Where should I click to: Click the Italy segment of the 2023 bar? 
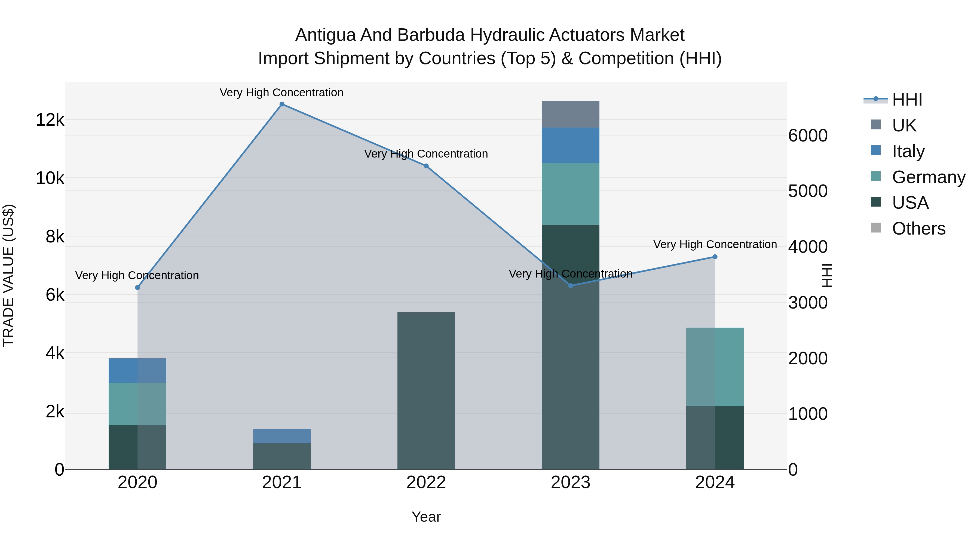pos(571,145)
